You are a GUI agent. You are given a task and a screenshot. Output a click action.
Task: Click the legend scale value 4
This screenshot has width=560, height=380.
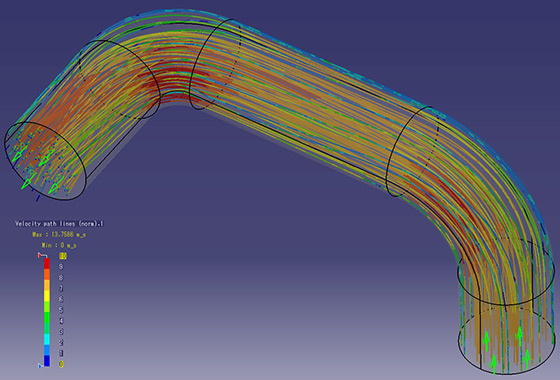(x=61, y=321)
